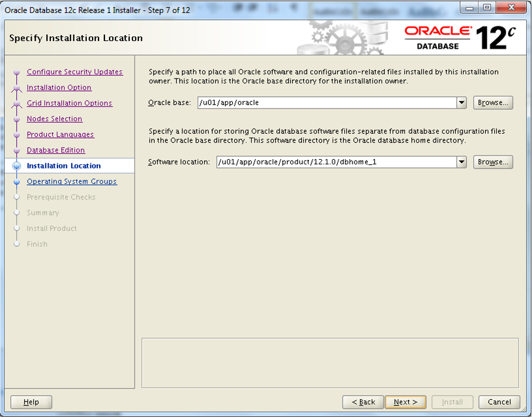The height and width of the screenshot is (418, 532).
Task: Cancel the installation
Action: [x=499, y=402]
